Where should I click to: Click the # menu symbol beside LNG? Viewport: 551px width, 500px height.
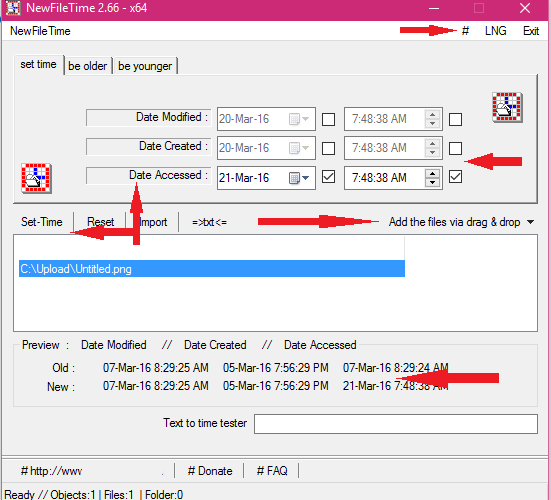pyautogui.click(x=465, y=31)
